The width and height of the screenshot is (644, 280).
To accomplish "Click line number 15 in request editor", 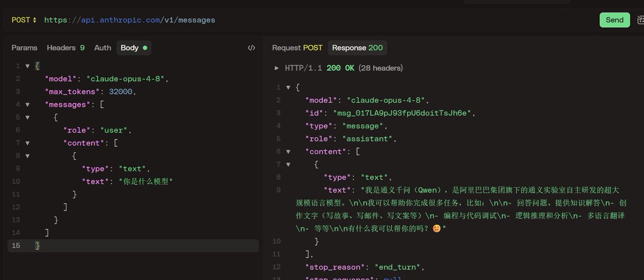I will pos(16,246).
